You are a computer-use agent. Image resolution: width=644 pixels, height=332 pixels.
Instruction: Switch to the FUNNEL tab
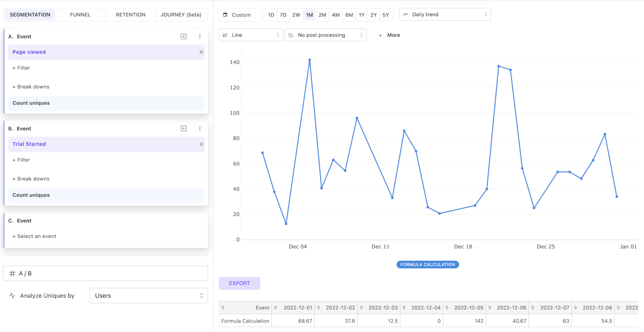pyautogui.click(x=80, y=15)
